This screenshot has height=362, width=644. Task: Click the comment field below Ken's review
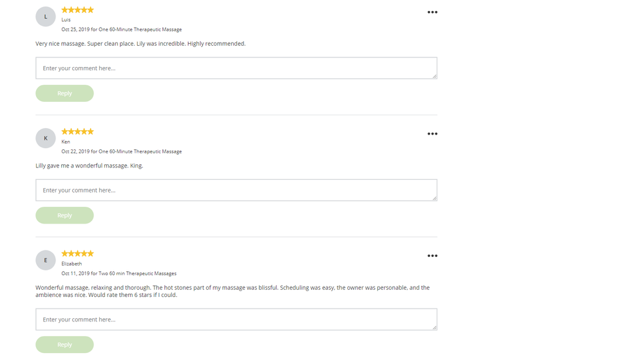click(x=236, y=190)
